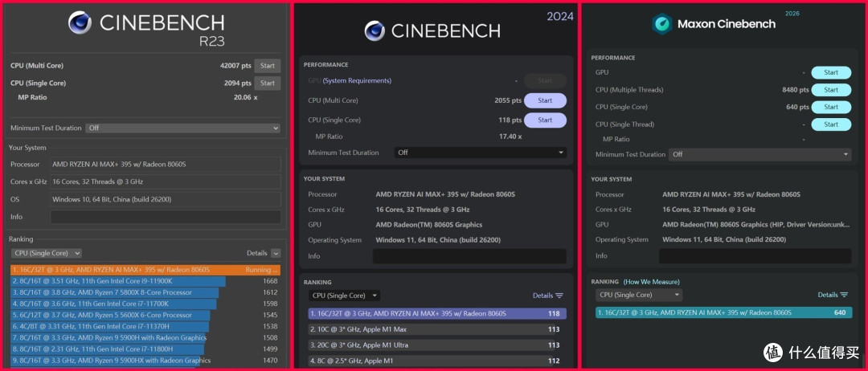Select the Ryzen 9 5900H ranking row
868x371 pixels.
tap(145, 338)
